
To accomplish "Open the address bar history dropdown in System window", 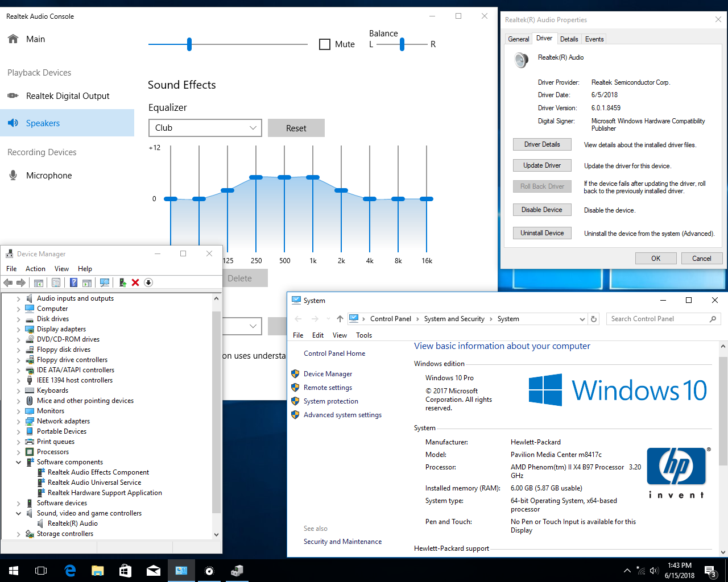I will 582,319.
